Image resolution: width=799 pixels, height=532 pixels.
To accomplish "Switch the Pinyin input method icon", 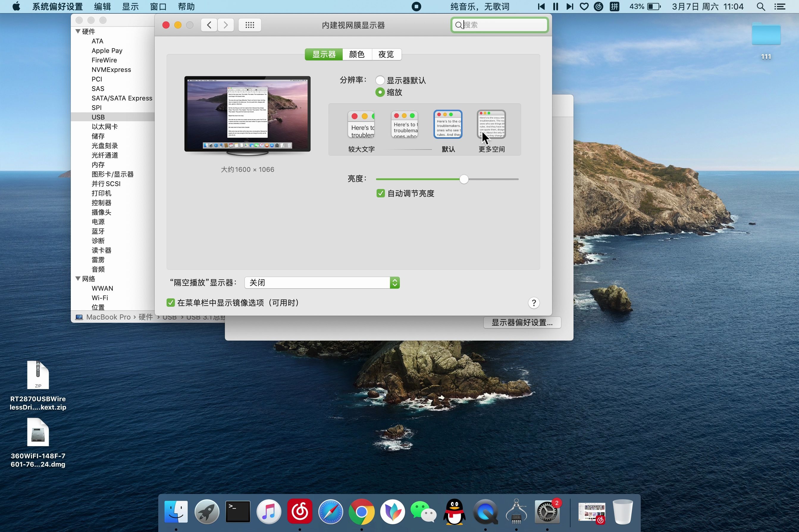I will [614, 7].
